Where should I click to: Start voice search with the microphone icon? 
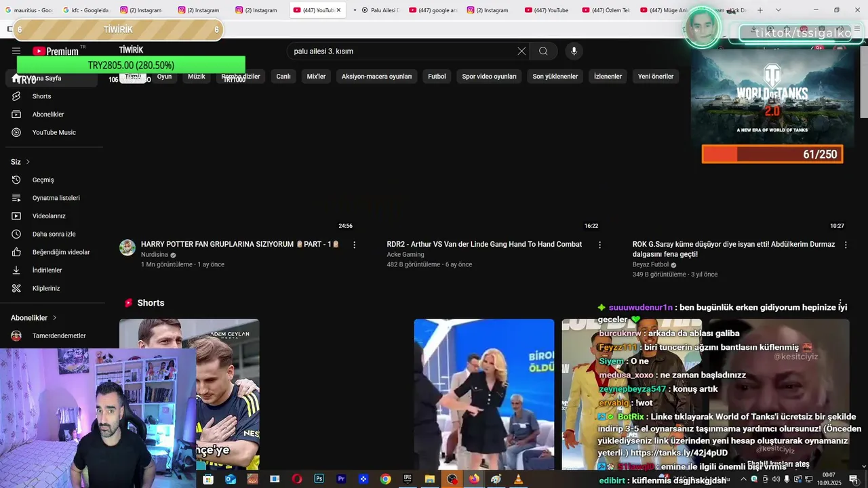[x=574, y=51]
